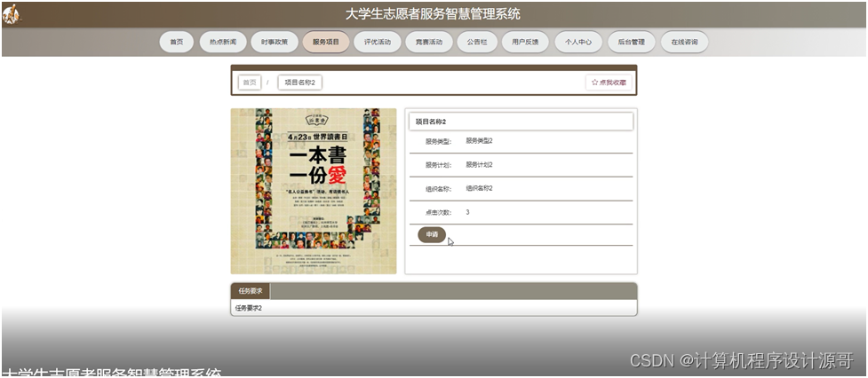This screenshot has height=378, width=868.
Task: Go to 个人中心
Action: pyautogui.click(x=578, y=42)
